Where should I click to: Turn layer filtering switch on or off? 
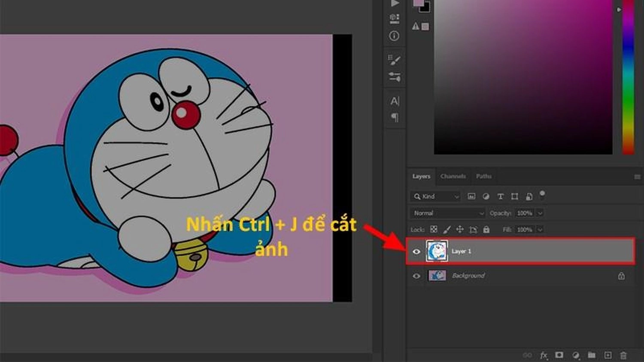tap(542, 195)
